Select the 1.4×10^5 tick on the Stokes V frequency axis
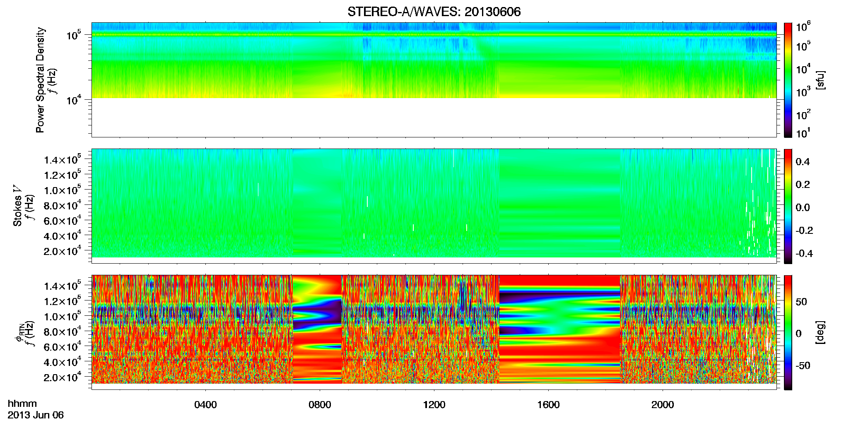Image resolution: width=868 pixels, height=447 pixels. tap(63, 160)
